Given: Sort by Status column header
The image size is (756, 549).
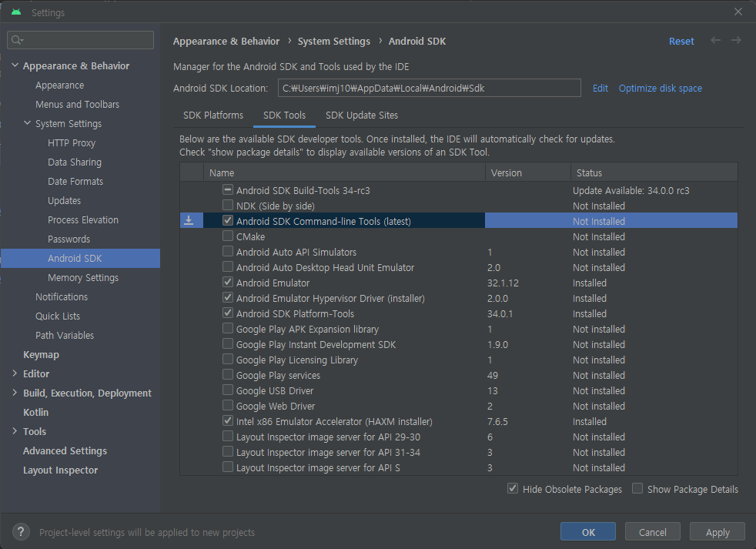Looking at the screenshot, I should [x=654, y=172].
